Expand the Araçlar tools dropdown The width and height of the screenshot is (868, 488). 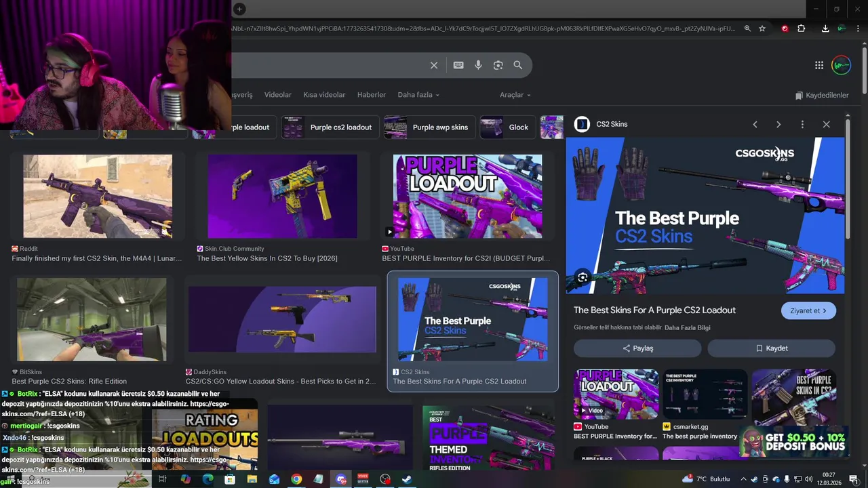(x=515, y=95)
